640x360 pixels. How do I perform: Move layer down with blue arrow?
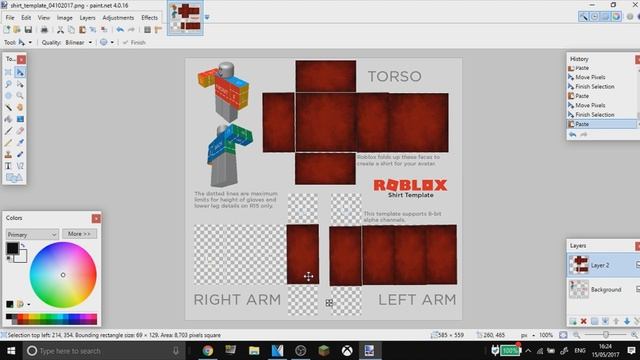pyautogui.click(x=627, y=322)
